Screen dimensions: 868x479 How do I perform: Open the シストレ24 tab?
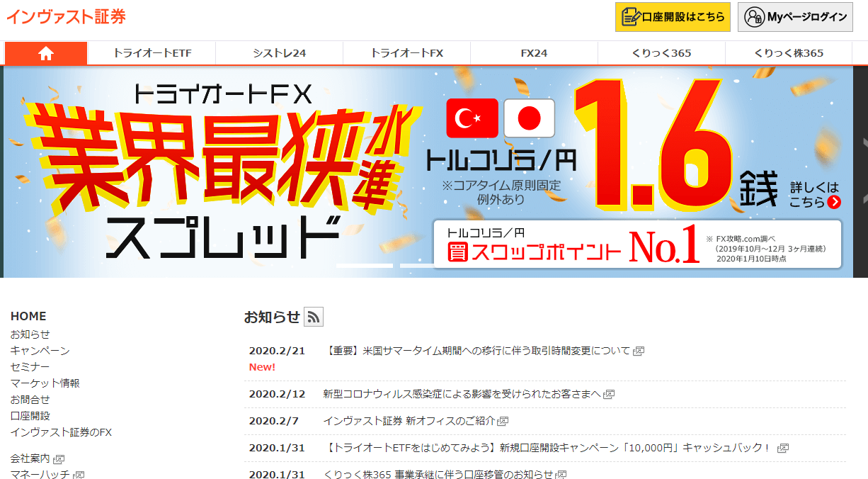[x=280, y=53]
